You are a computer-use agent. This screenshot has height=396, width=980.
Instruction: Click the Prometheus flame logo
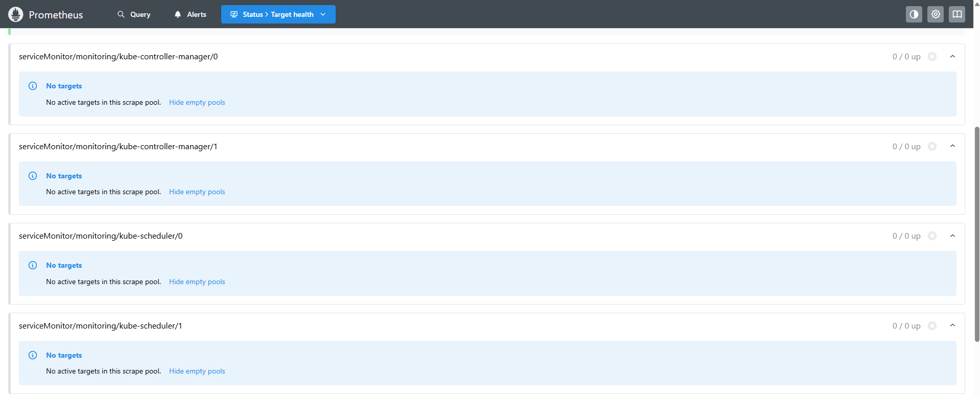tap(16, 14)
